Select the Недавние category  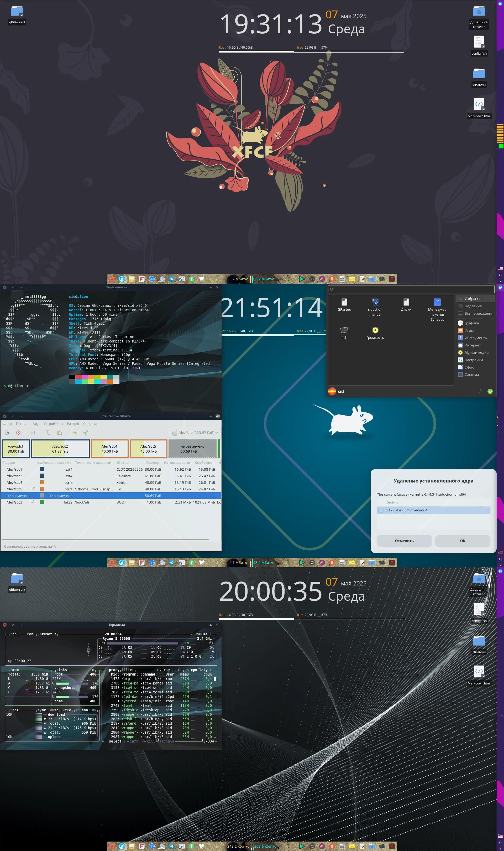point(475,306)
